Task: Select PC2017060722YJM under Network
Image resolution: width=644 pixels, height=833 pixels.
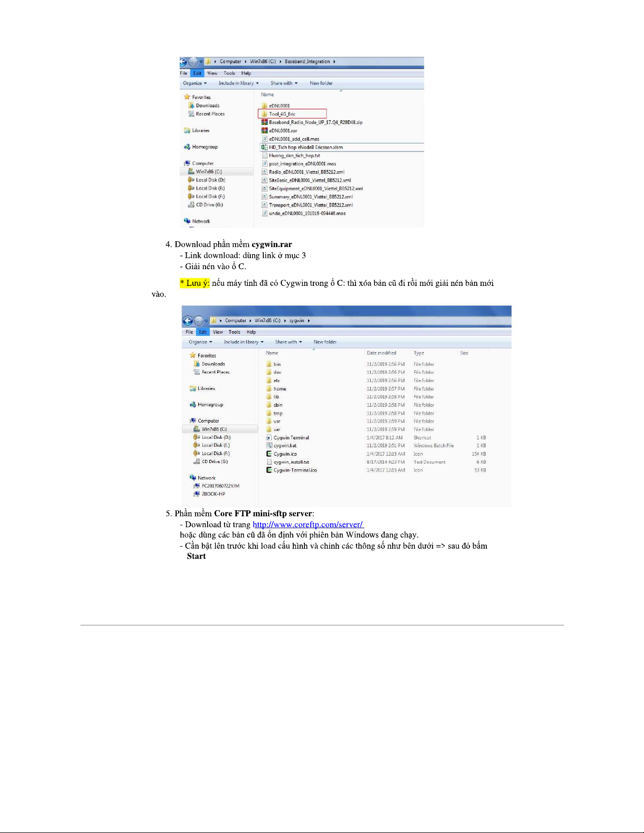Action: [x=220, y=486]
